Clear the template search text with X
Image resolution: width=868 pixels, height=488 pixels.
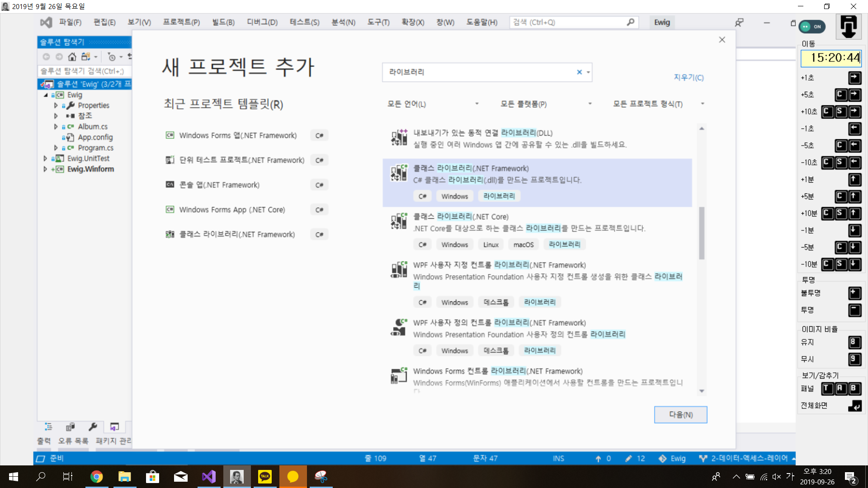click(579, 72)
